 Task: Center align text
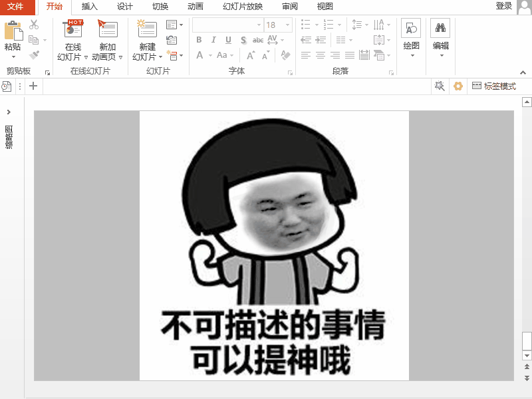(x=321, y=55)
